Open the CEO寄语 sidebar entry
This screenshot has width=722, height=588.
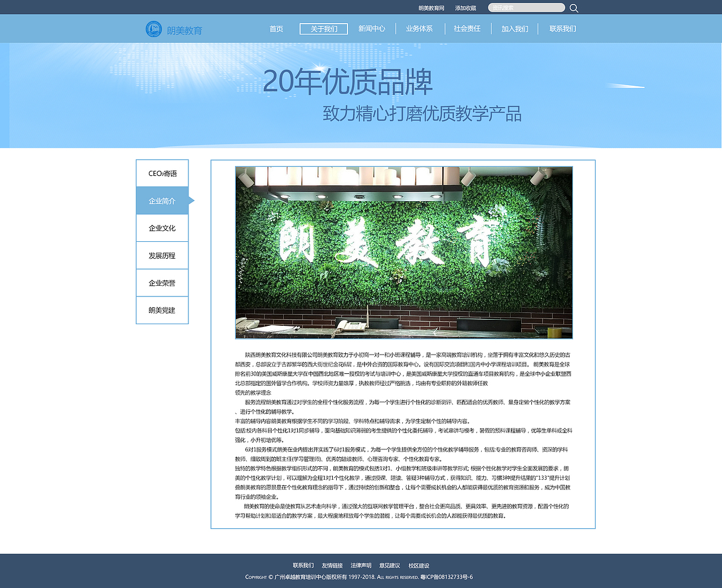pyautogui.click(x=162, y=173)
